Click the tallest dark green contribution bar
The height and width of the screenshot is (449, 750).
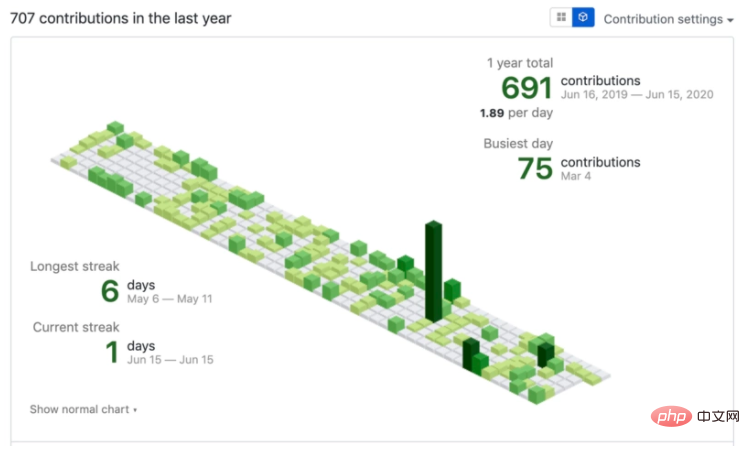pyautogui.click(x=433, y=270)
